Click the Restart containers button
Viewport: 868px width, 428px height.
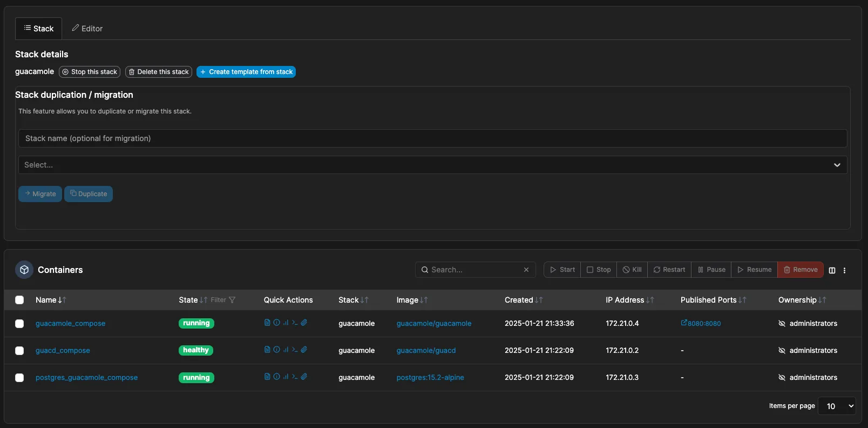coord(669,270)
